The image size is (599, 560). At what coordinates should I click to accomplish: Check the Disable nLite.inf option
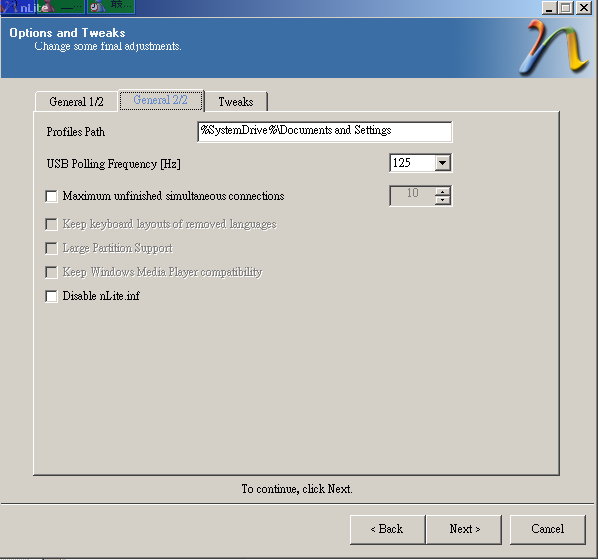(x=51, y=296)
